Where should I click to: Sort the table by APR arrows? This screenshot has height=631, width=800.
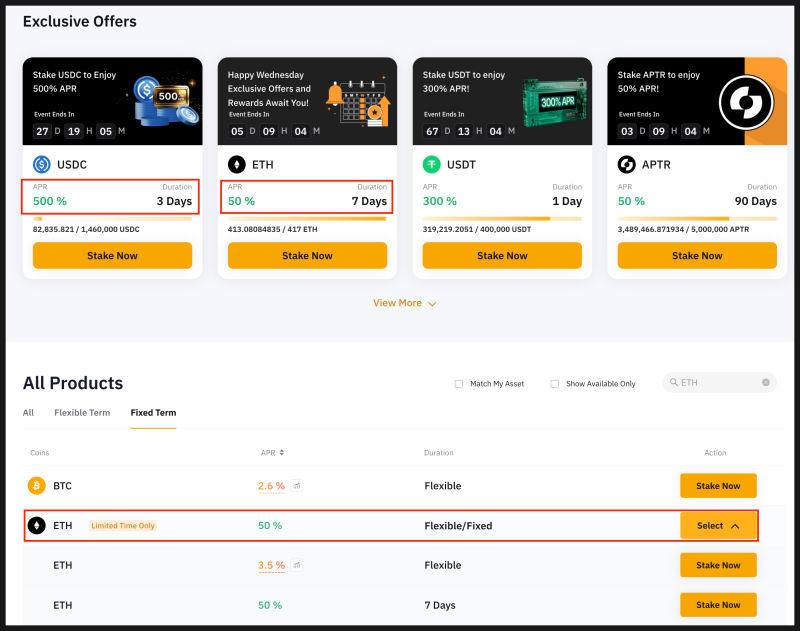click(x=282, y=452)
